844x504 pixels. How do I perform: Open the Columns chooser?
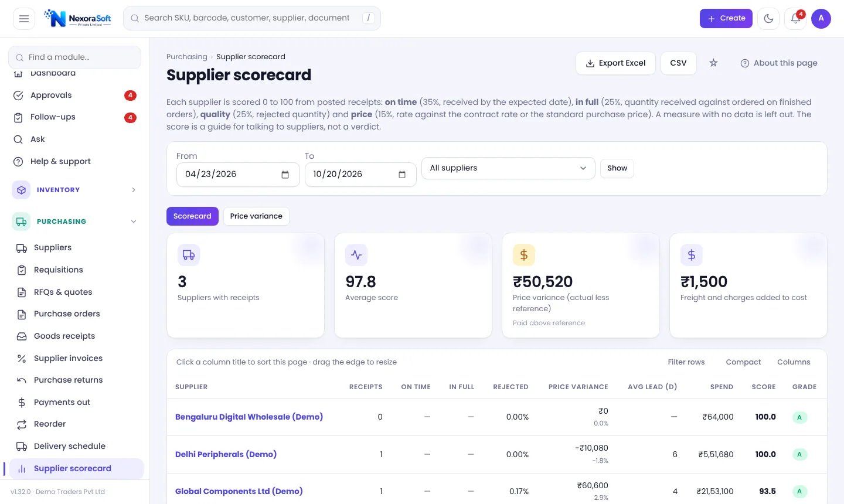point(794,362)
